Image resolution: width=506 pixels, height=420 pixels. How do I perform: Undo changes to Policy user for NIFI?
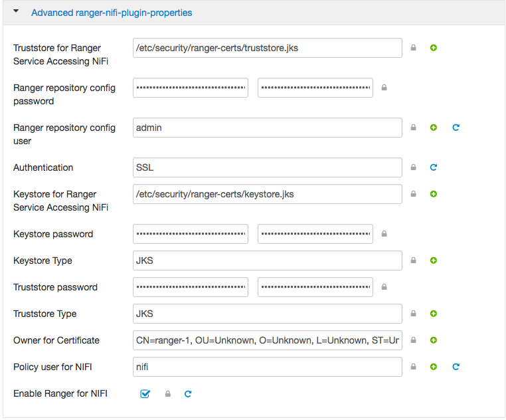pyautogui.click(x=456, y=367)
